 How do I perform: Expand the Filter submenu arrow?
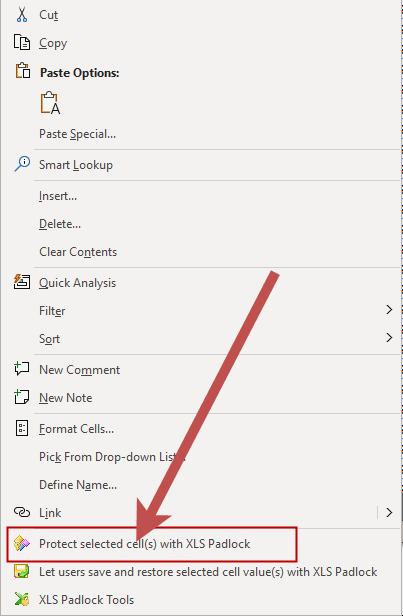[x=389, y=310]
